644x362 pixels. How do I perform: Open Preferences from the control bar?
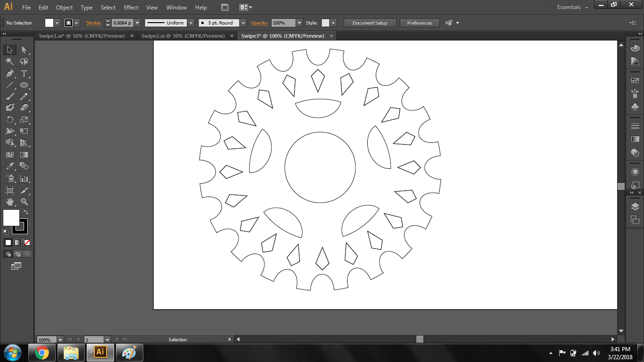pyautogui.click(x=420, y=23)
